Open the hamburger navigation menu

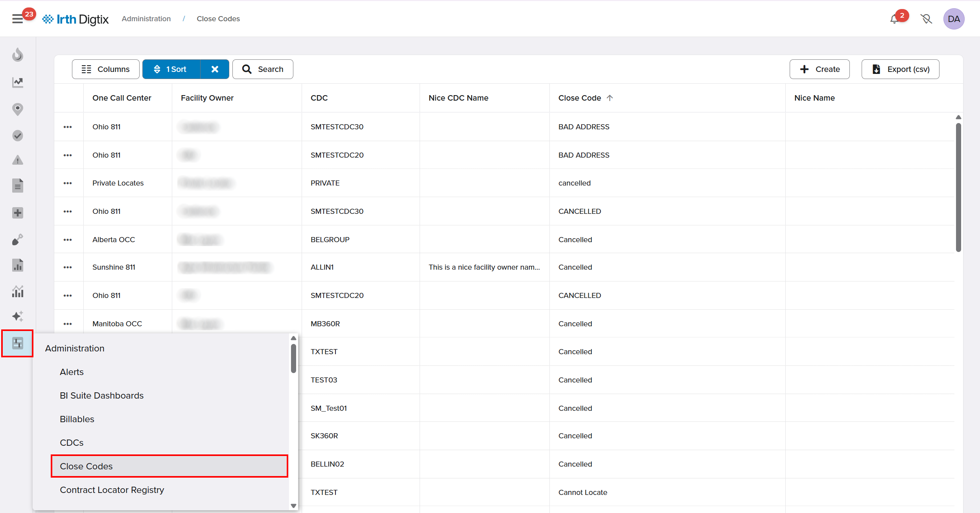tap(18, 19)
